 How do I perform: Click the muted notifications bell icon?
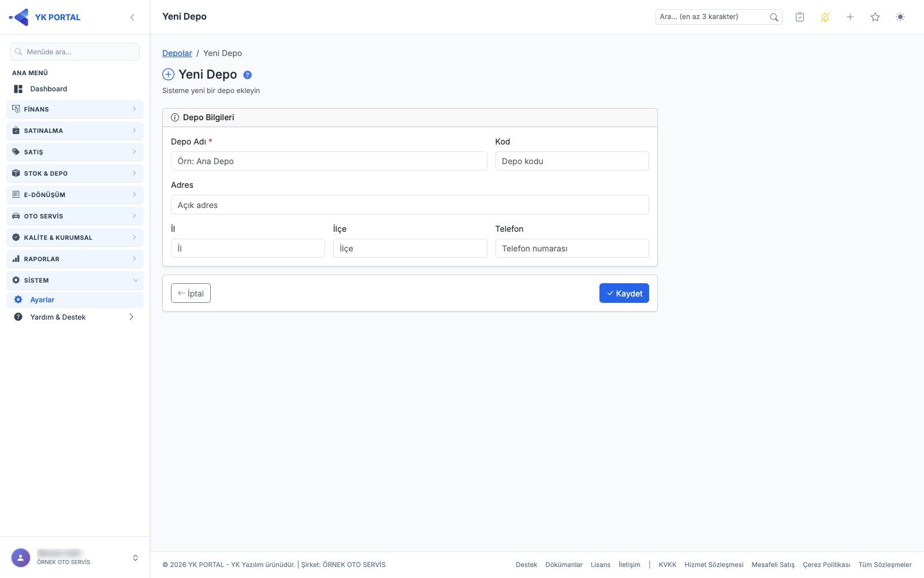(x=825, y=17)
